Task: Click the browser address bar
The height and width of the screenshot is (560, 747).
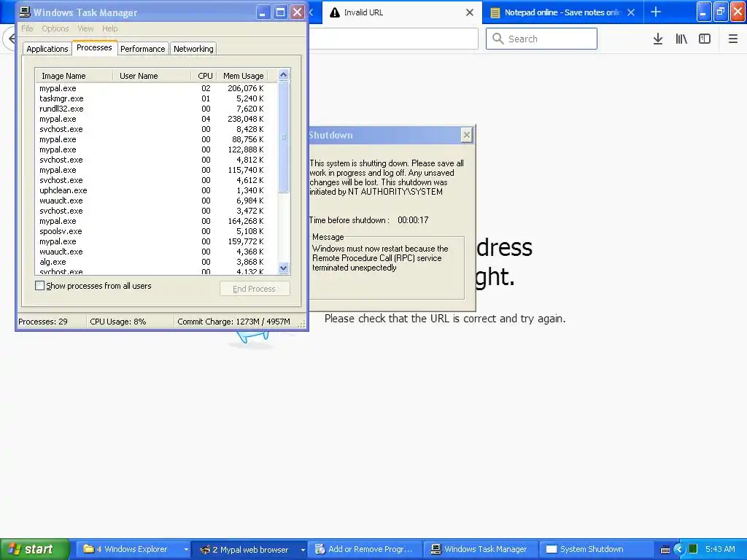Action: click(393, 39)
